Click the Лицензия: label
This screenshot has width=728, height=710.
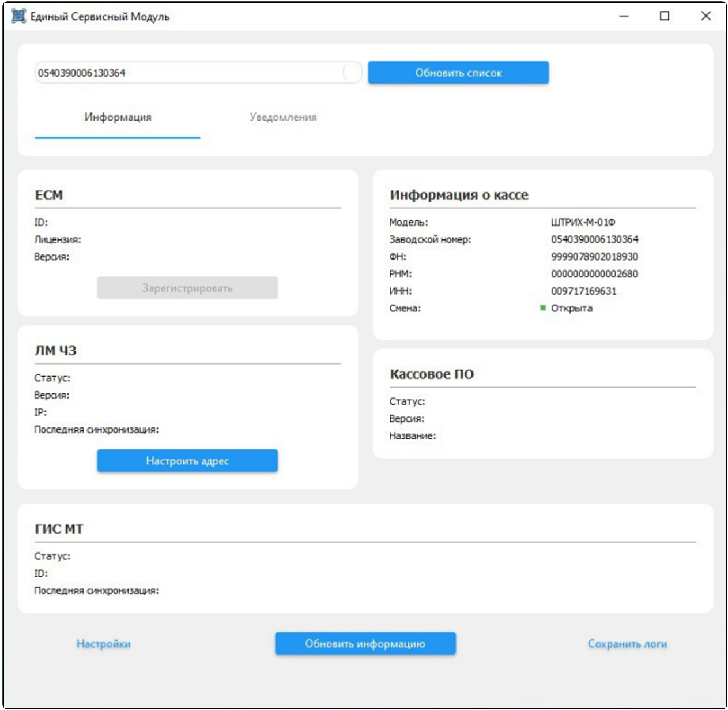58,239
